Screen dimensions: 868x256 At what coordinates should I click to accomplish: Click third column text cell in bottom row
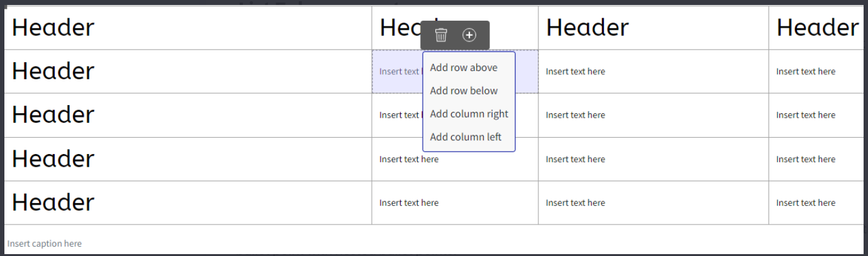coord(576,203)
